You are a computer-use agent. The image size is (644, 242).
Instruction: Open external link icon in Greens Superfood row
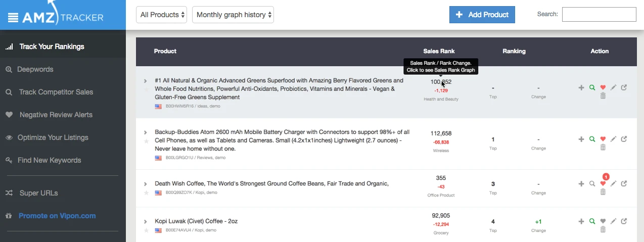624,87
